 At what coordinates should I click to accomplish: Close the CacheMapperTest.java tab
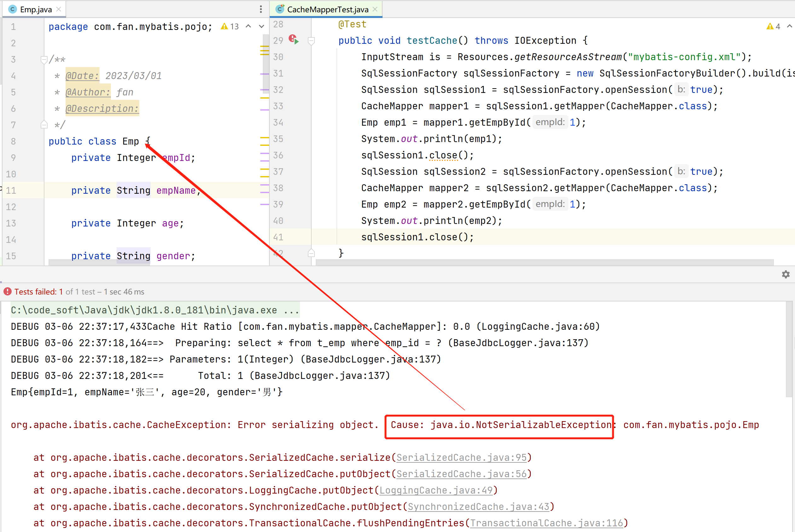[x=375, y=9]
